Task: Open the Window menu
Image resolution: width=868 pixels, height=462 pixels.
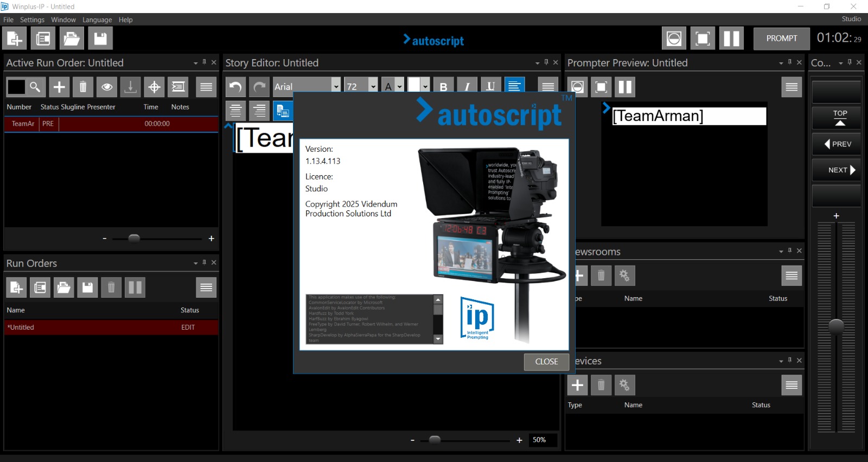Action: coord(63,20)
